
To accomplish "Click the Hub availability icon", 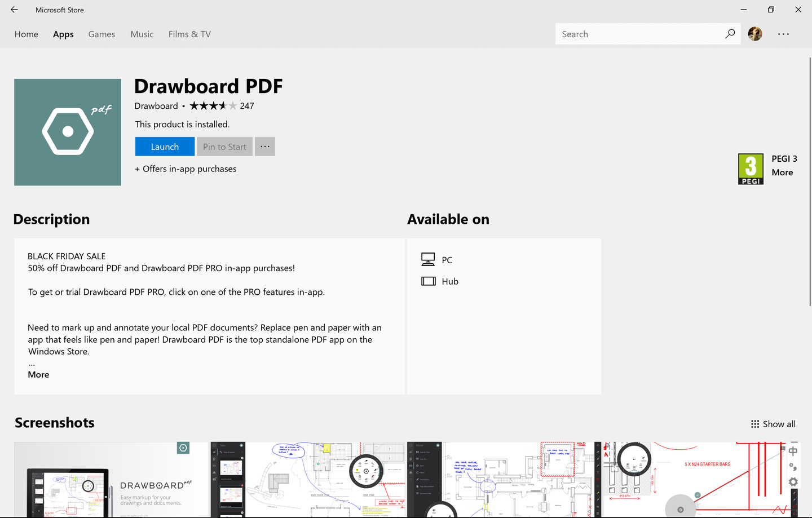I will click(429, 281).
